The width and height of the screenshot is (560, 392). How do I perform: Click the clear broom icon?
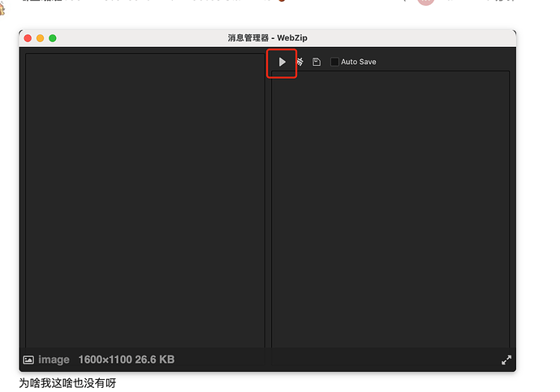300,62
